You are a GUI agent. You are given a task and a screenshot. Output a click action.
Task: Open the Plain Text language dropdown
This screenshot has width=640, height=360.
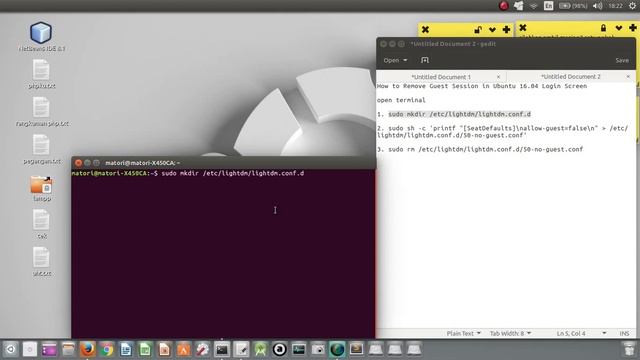463,333
